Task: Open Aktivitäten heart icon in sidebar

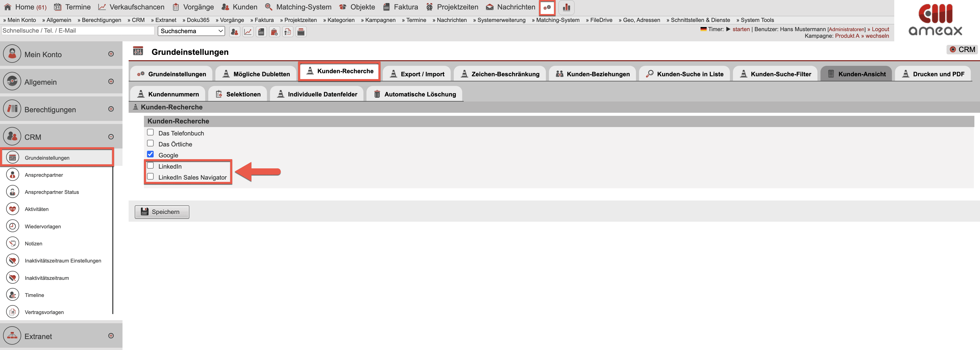Action: pyautogui.click(x=13, y=209)
